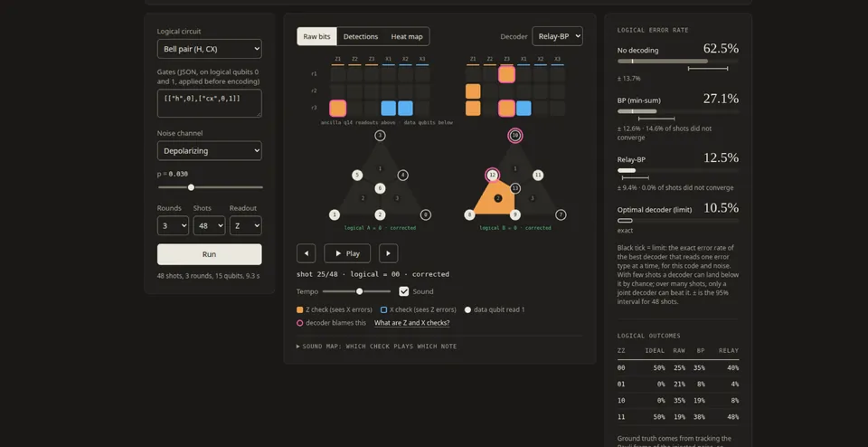This screenshot has width=868, height=447.
Task: Switch to the Heat map tab
Action: tap(407, 36)
